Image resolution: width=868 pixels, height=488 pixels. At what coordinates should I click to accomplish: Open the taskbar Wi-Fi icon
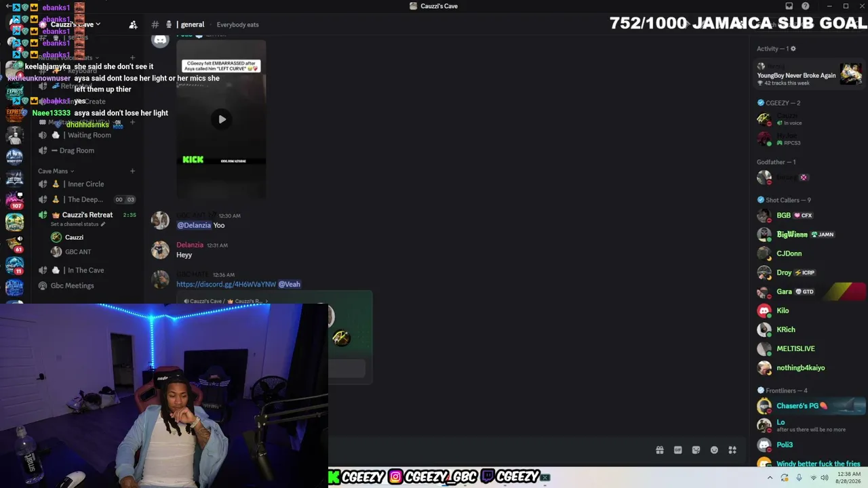point(813,478)
